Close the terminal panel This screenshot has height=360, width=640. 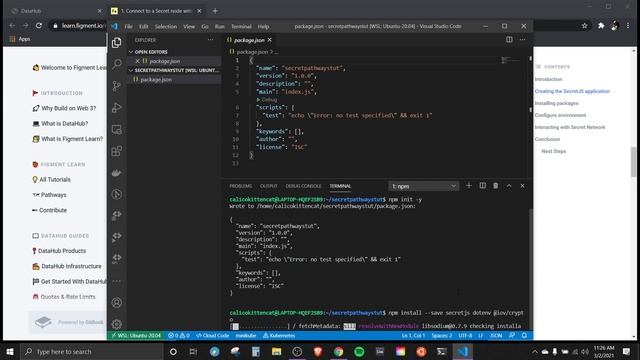[522, 186]
